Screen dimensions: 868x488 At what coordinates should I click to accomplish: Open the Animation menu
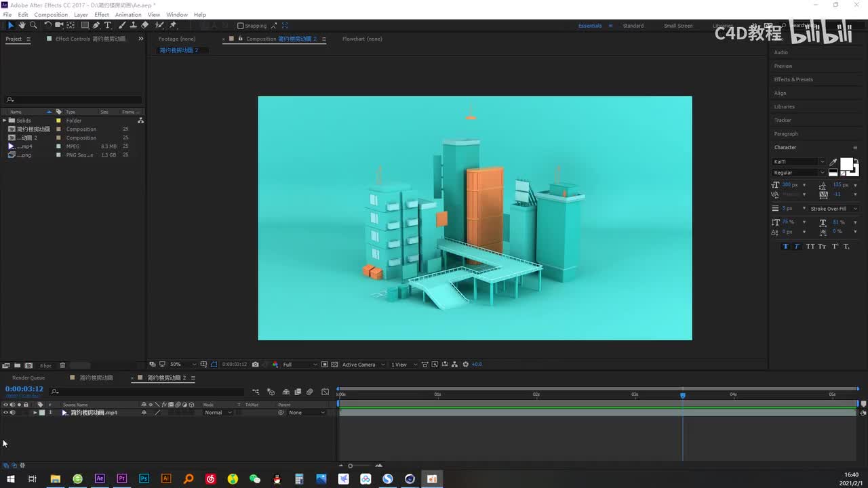128,14
